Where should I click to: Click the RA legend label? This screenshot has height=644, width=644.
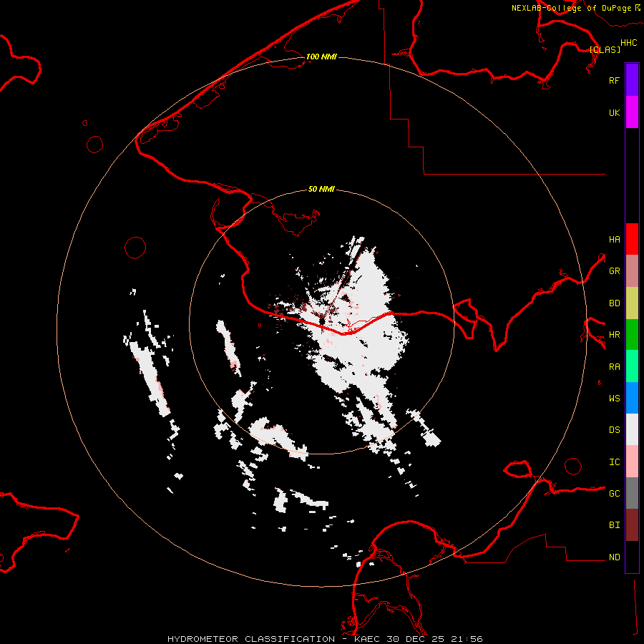point(614,367)
